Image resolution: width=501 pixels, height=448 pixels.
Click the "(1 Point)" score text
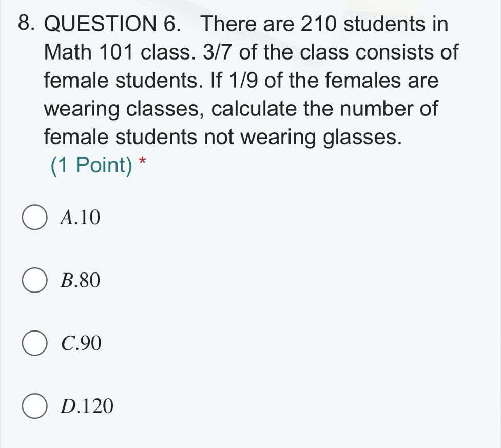91,165
